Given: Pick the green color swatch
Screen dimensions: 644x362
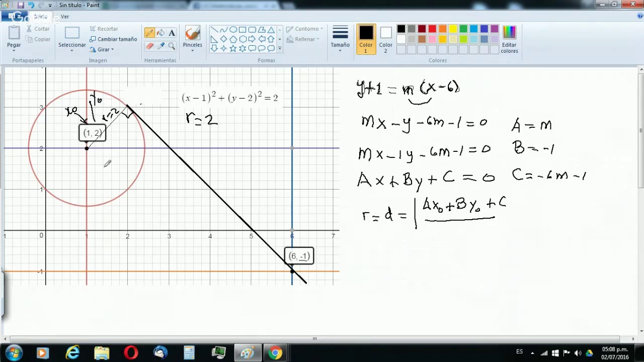Looking at the screenshot, I should point(463,29).
